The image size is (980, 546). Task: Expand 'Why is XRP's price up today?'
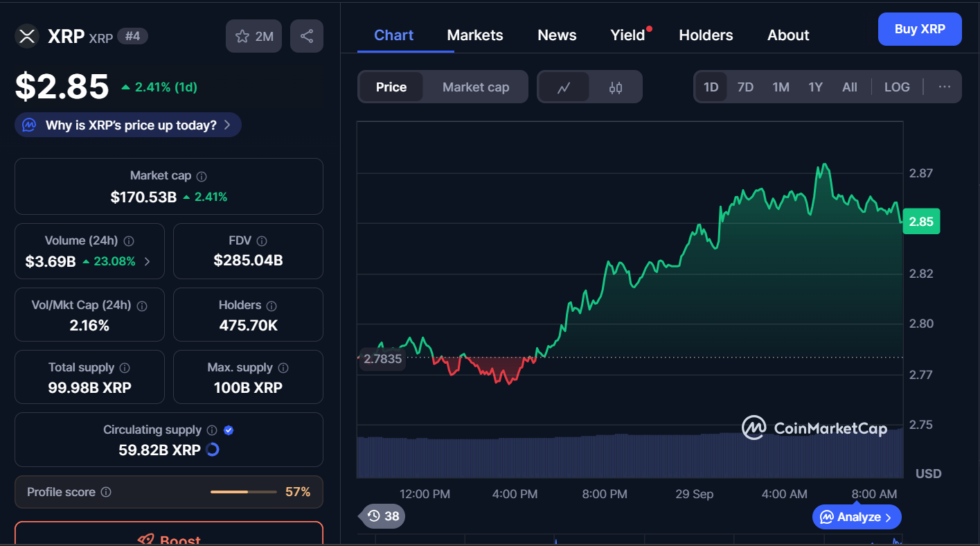tap(128, 125)
